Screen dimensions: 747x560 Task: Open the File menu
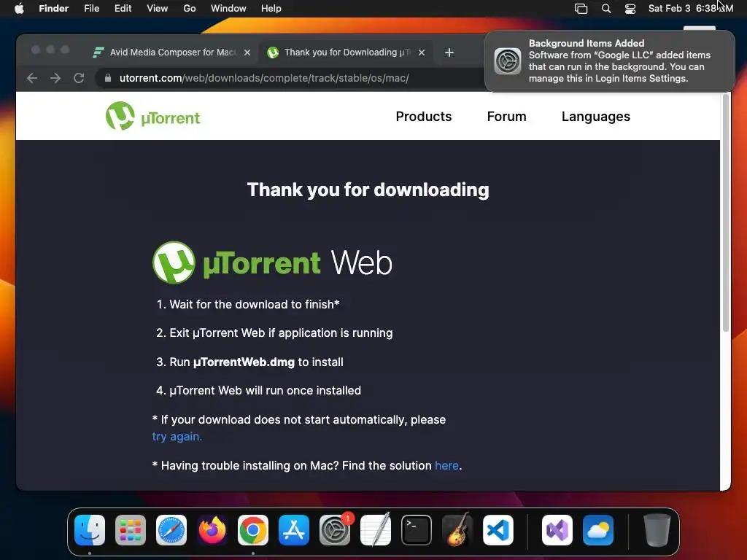[x=91, y=9]
